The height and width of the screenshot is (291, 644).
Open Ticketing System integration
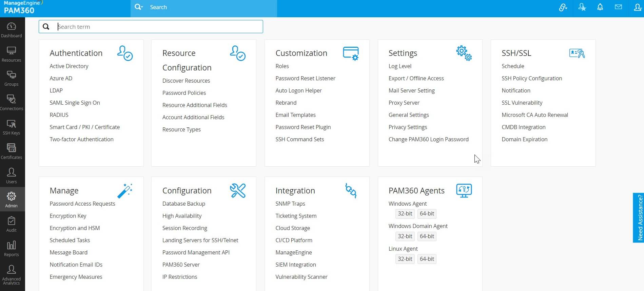[x=296, y=216]
